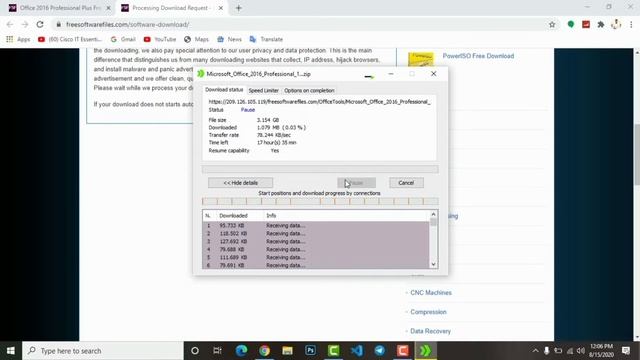640x360 pixels.
Task: Click the Hide details button
Action: coord(240,183)
